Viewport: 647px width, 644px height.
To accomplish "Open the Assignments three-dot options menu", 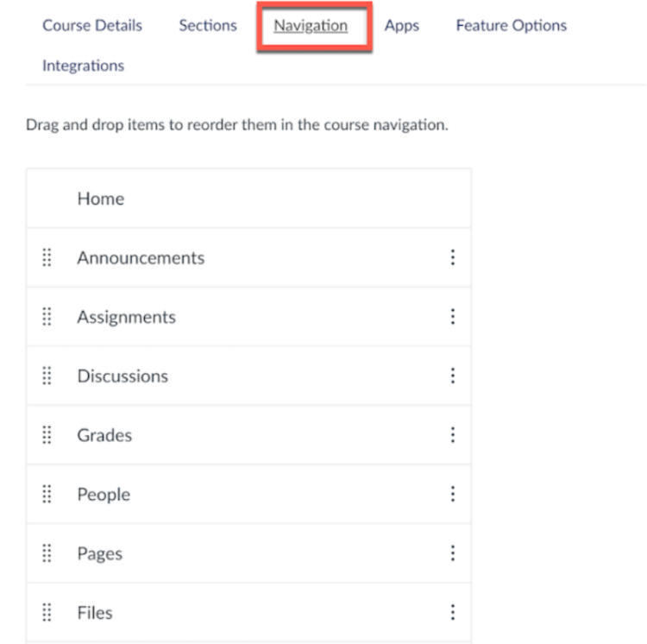I will click(x=452, y=317).
